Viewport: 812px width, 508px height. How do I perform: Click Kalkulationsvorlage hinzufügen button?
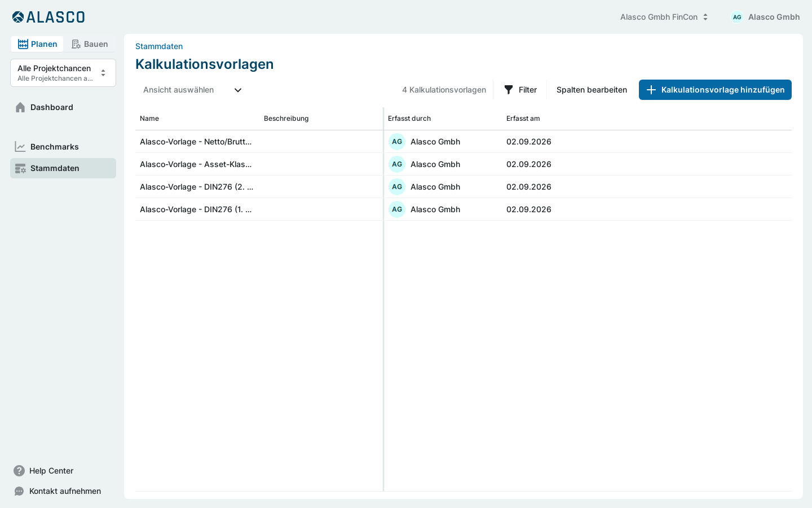click(x=715, y=90)
